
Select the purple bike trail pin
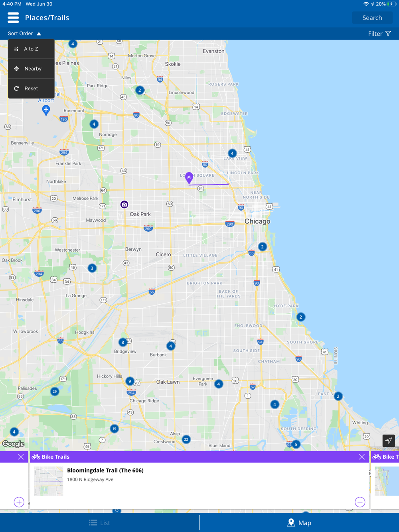tap(189, 177)
